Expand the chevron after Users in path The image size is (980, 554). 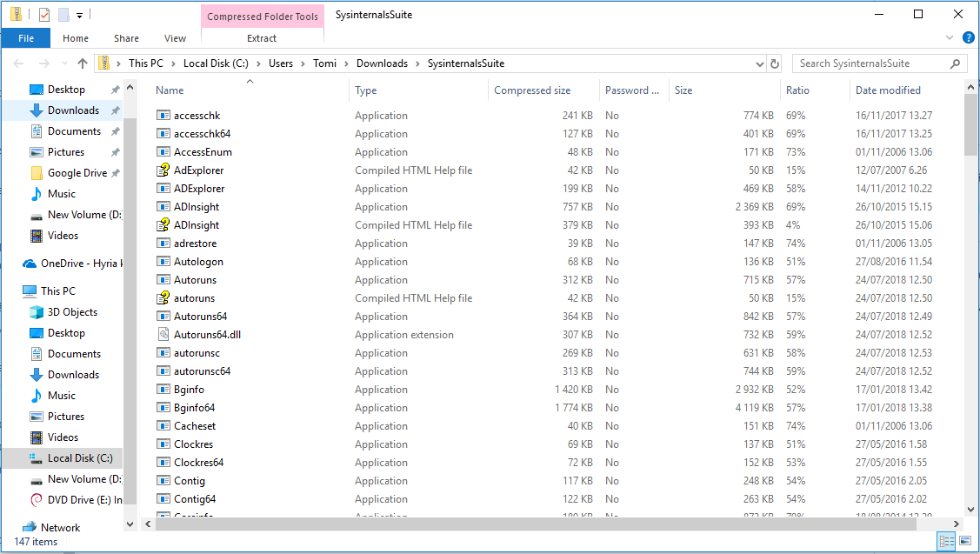[303, 63]
